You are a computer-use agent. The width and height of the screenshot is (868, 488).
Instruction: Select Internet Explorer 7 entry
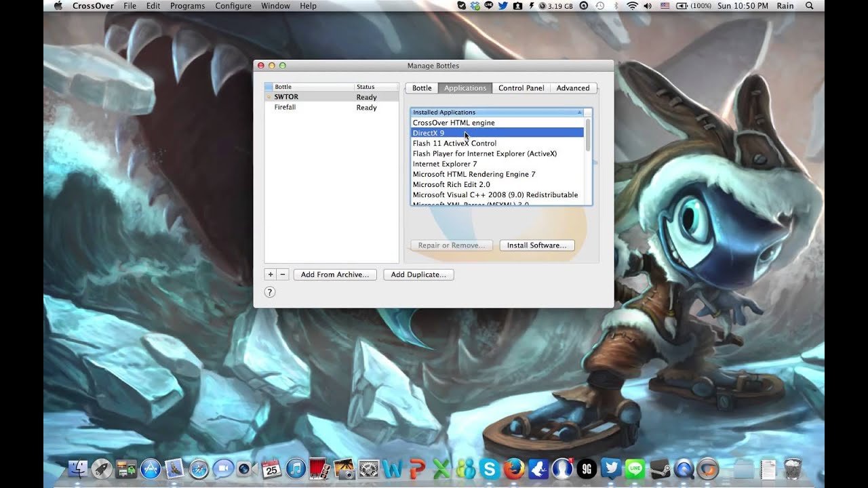coord(498,163)
